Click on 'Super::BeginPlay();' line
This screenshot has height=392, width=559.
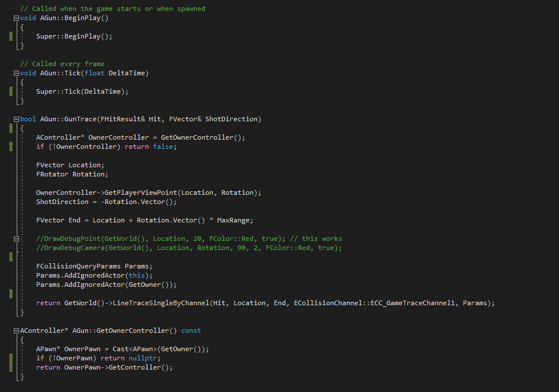coord(74,36)
